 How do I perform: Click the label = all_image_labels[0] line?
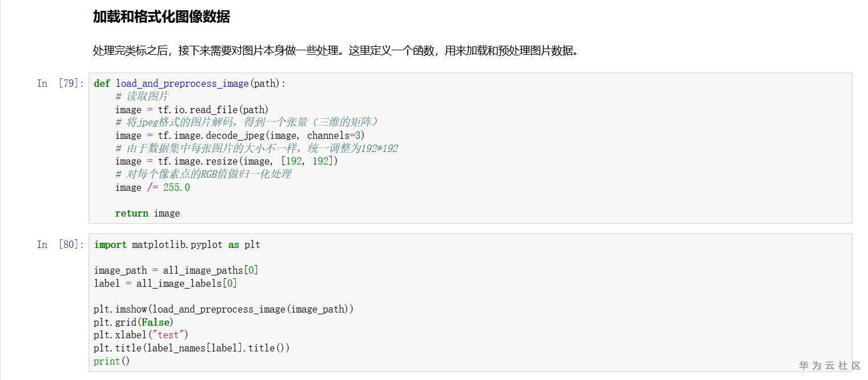click(165, 283)
